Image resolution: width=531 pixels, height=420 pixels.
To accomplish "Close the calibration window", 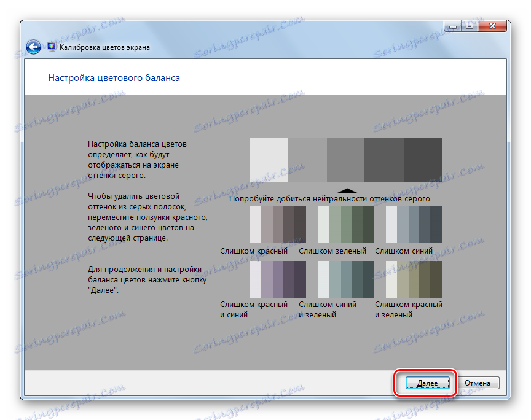I will coord(492,26).
